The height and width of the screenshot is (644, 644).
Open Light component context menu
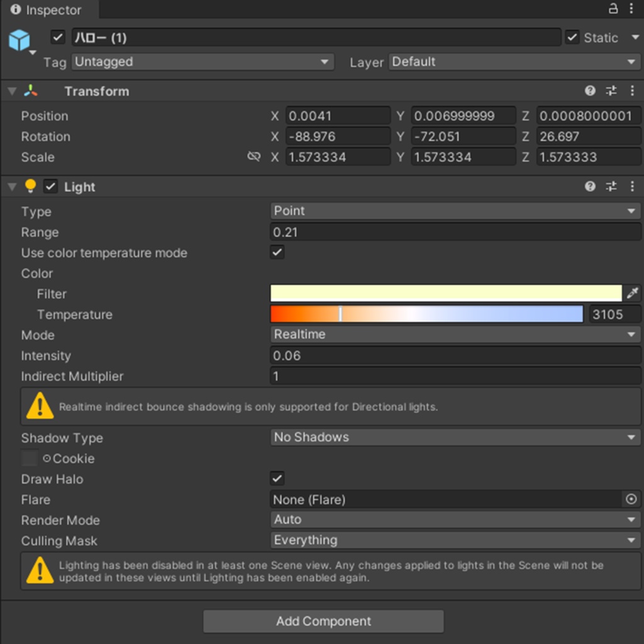[x=632, y=186]
